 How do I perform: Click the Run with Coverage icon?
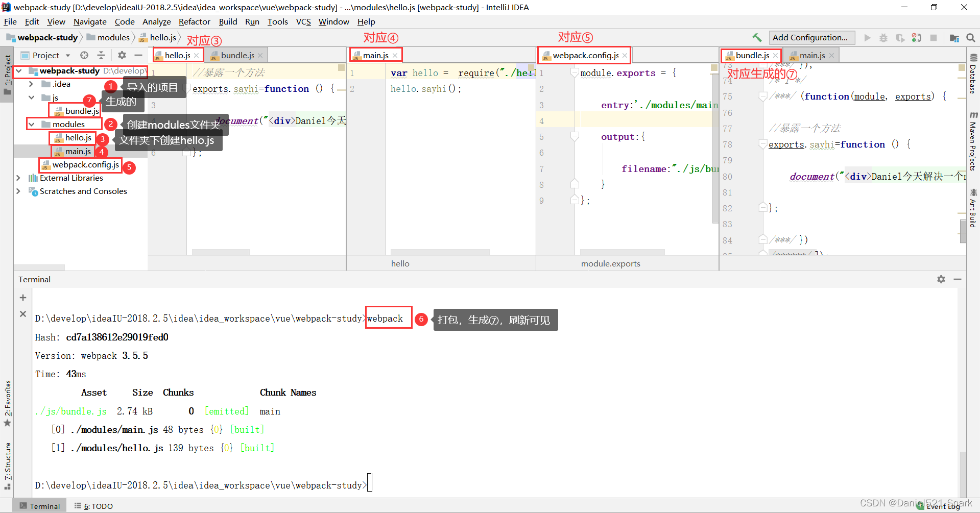pyautogui.click(x=900, y=38)
